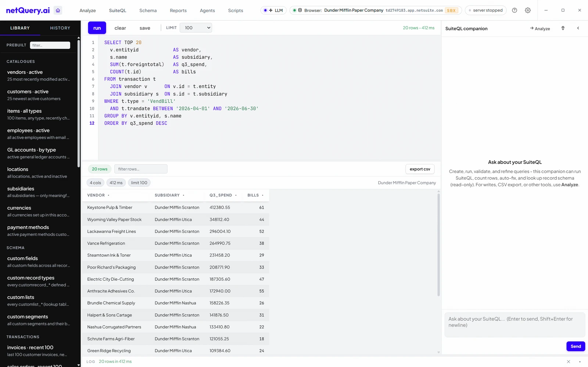The image size is (588, 367).
Task: Save the current query
Action: (145, 28)
